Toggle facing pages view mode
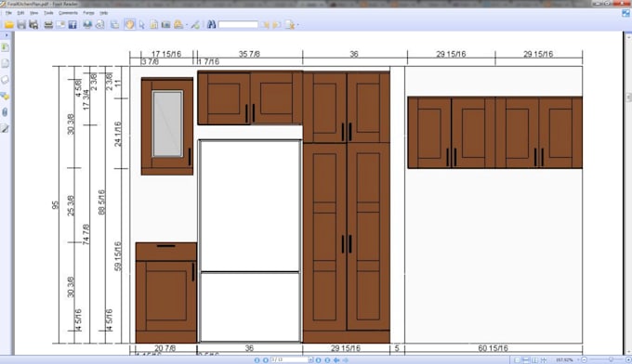Viewport: 632px width, 364px height. (x=534, y=360)
